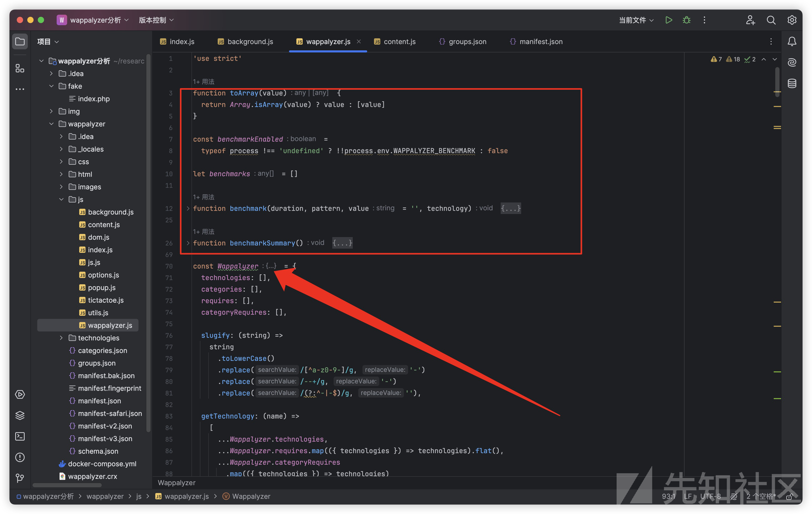Image resolution: width=812 pixels, height=514 pixels.
Task: Open the Git version control tool window
Action: pyautogui.click(x=20, y=478)
